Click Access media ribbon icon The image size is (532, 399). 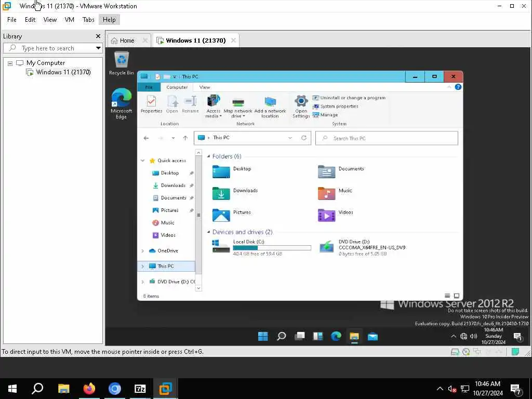coord(214,106)
